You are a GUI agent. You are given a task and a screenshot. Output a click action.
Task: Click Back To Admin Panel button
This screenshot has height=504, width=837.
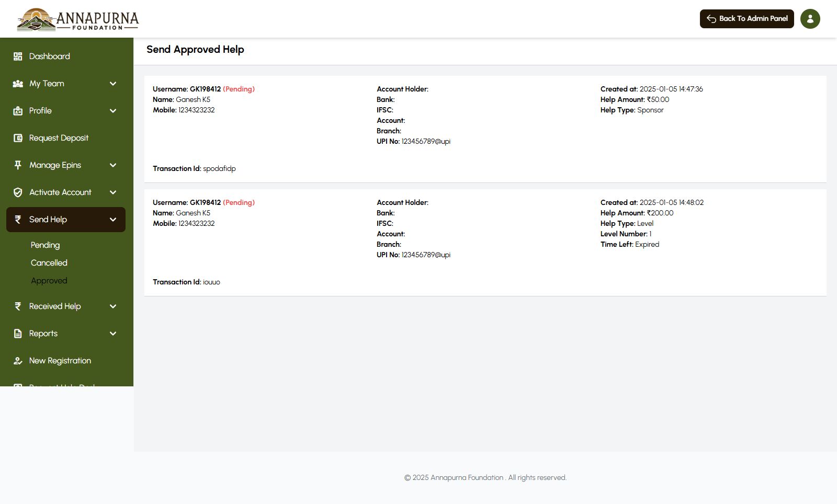(746, 19)
